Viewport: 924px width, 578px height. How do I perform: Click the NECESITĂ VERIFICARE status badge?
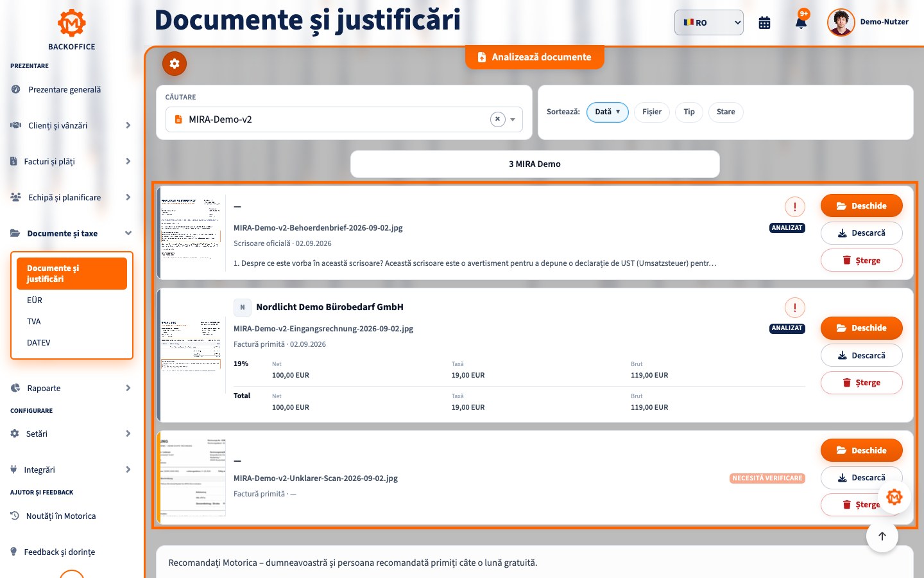[x=767, y=478]
